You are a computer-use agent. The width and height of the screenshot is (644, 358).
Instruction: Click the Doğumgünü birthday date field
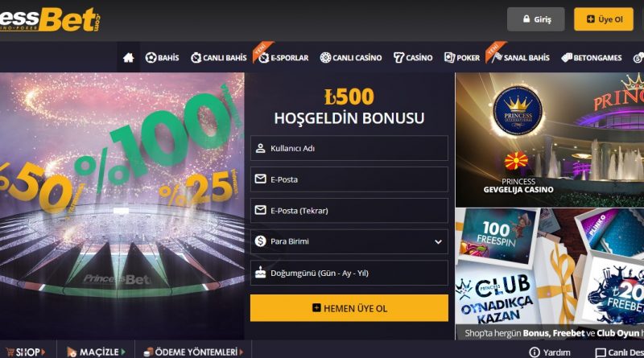click(349, 273)
